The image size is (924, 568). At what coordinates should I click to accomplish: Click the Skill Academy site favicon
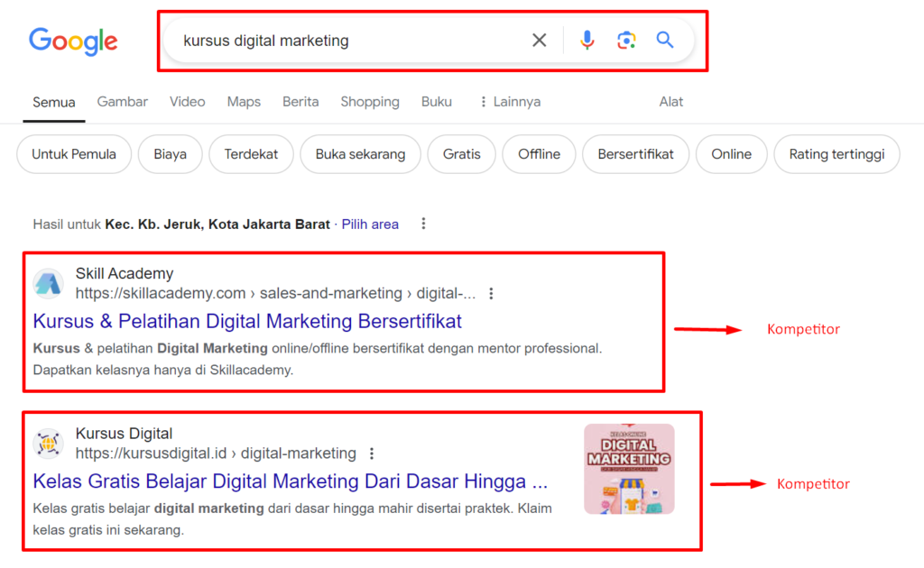[49, 284]
